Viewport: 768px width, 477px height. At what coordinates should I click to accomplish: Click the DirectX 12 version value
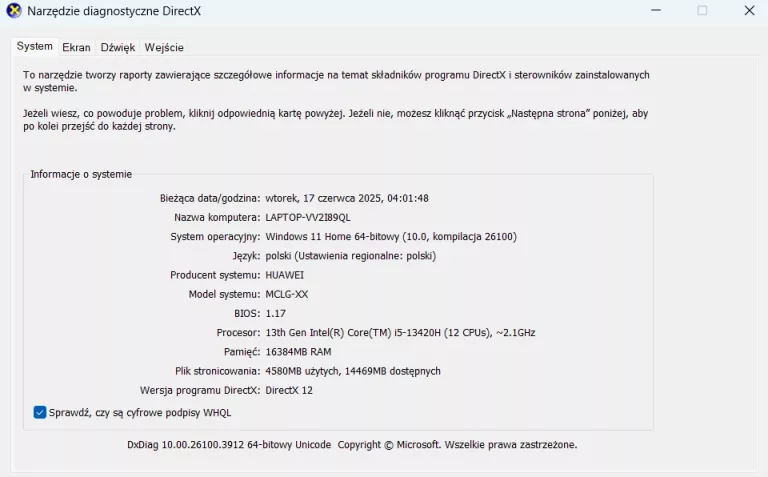click(x=289, y=390)
